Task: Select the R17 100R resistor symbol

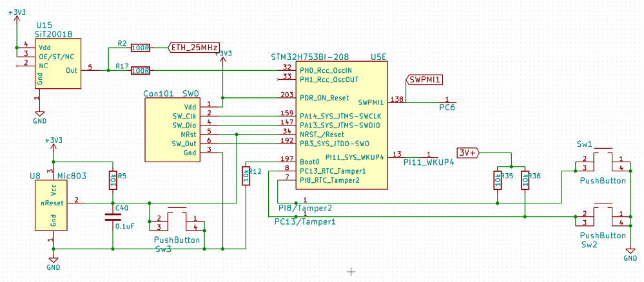Action: pyautogui.click(x=141, y=71)
